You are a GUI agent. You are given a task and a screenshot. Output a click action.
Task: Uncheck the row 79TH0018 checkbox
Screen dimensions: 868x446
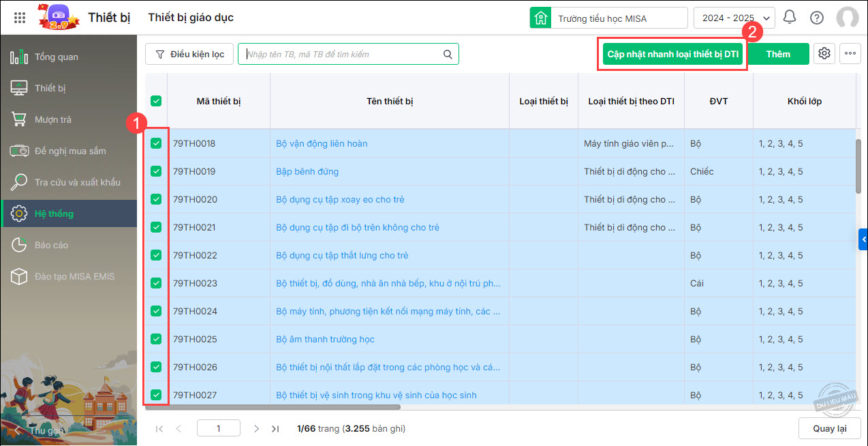click(x=156, y=143)
